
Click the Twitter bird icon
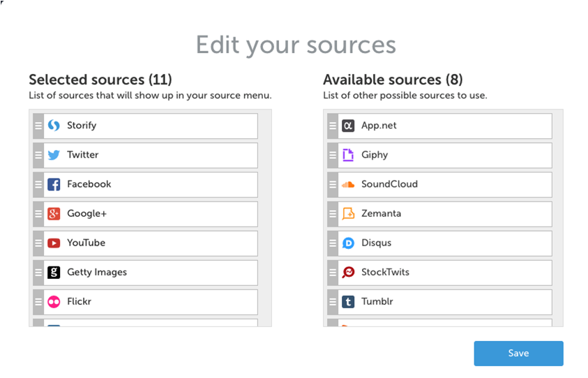pos(54,156)
